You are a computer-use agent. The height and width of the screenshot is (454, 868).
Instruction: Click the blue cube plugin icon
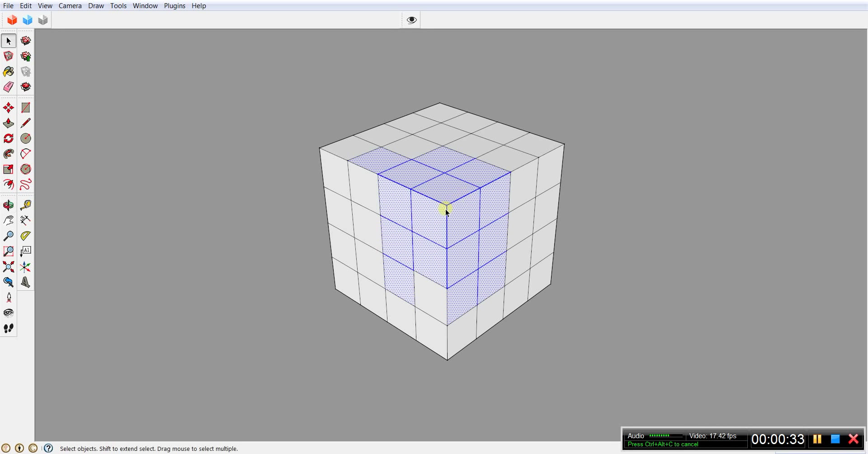pos(28,20)
